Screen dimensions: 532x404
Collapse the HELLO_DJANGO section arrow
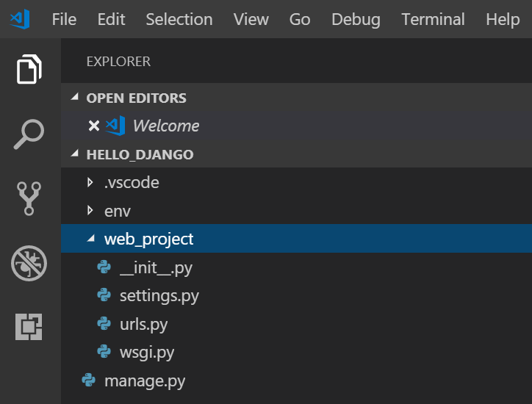75,154
